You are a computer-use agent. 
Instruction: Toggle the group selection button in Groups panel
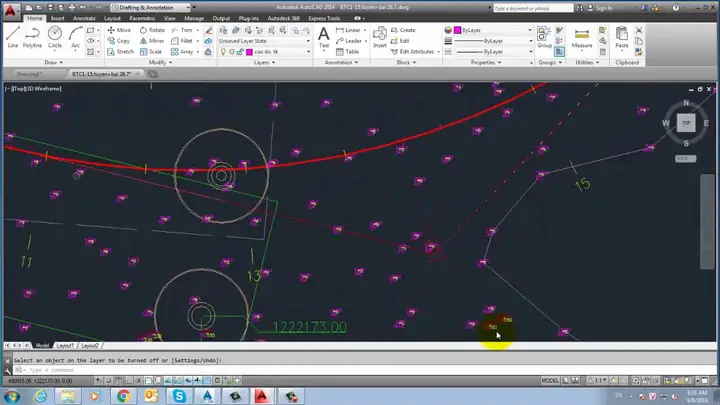coord(559,52)
